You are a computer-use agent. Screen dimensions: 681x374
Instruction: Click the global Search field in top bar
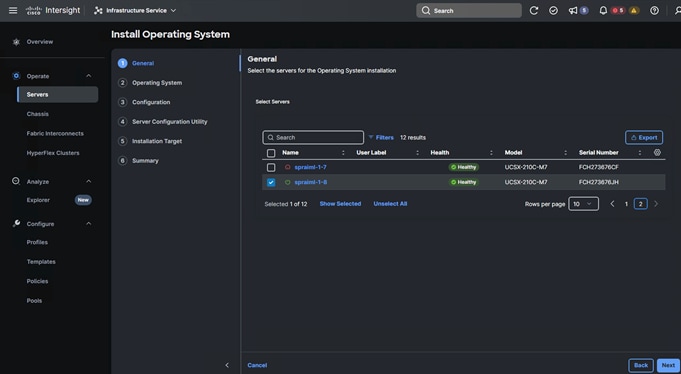[x=469, y=11]
